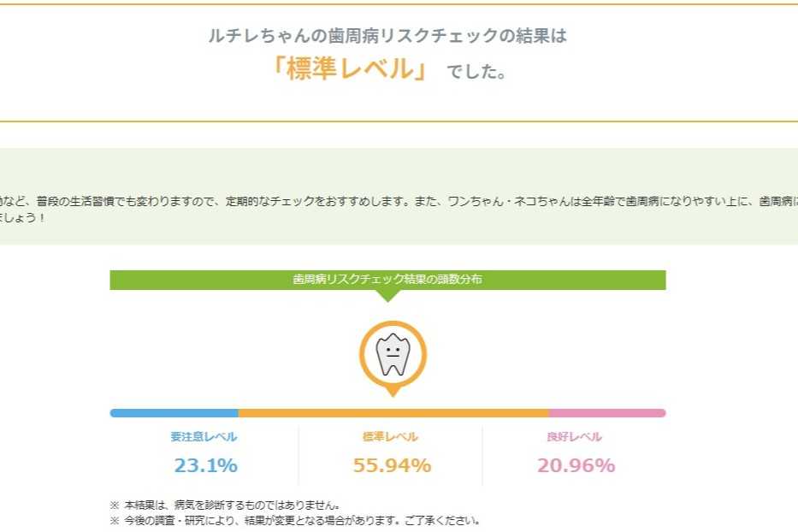Select the 良好レベル label
The width and height of the screenshot is (798, 532).
[x=575, y=437]
